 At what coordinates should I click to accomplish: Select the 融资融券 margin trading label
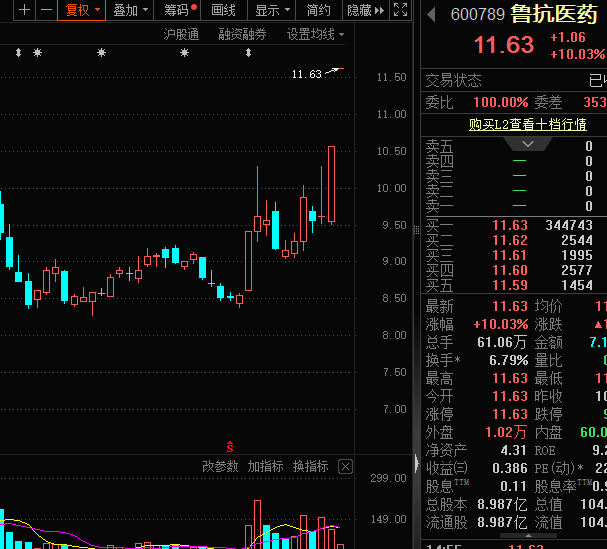pos(242,34)
